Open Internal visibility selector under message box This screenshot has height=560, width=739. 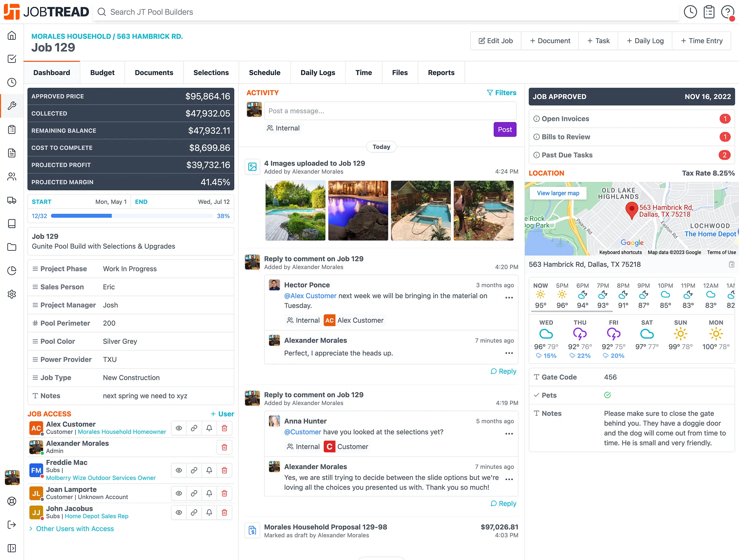click(x=283, y=128)
